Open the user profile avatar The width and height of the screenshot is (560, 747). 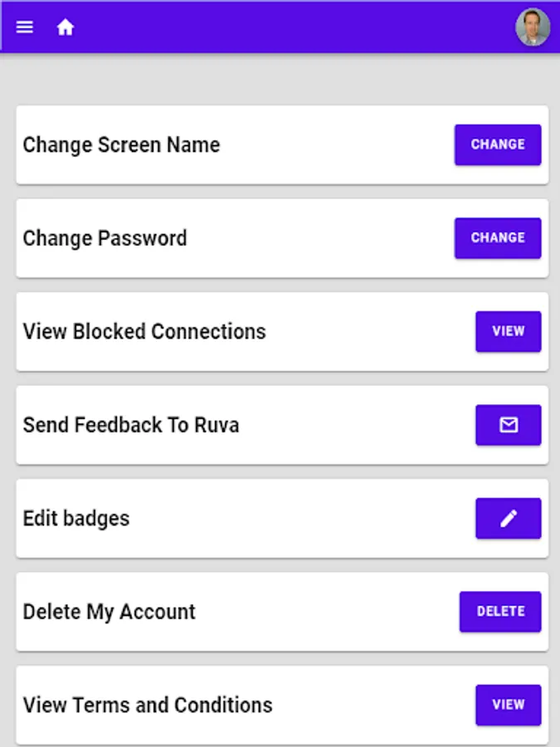532,27
